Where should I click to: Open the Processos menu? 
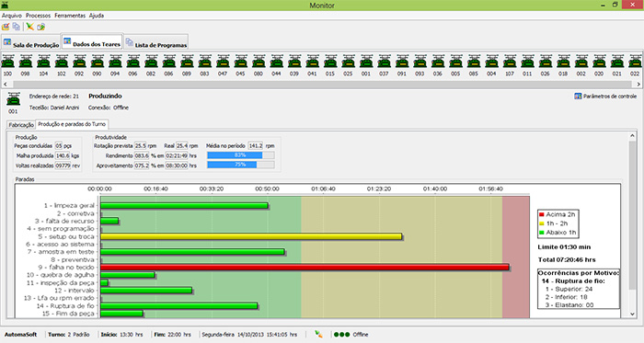39,16
